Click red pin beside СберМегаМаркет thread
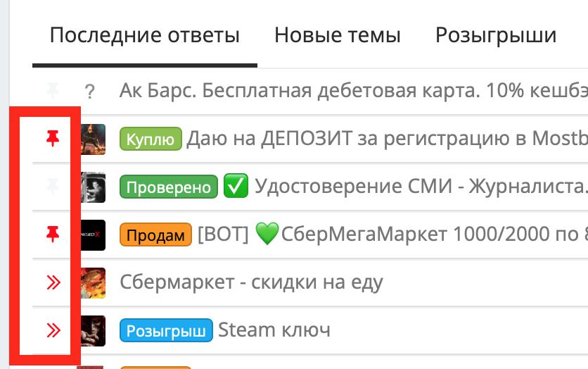This screenshot has height=369, width=588. (53, 234)
